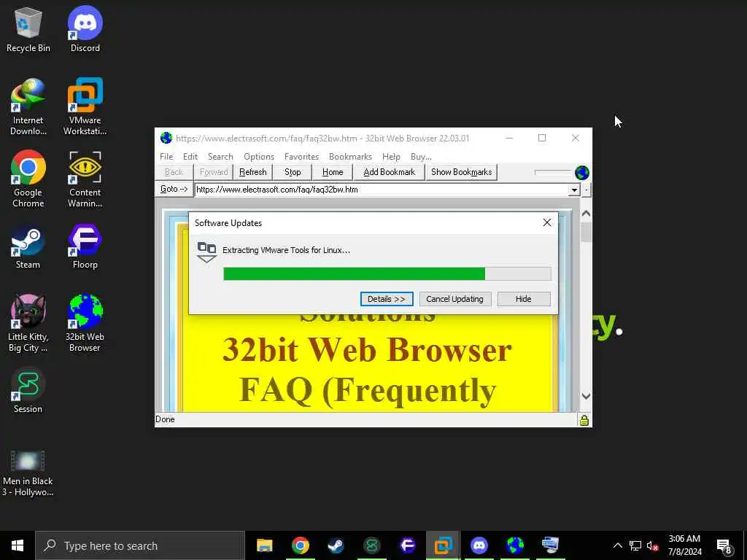Click the network icon in system tray
747x560 pixels.
[635, 545]
